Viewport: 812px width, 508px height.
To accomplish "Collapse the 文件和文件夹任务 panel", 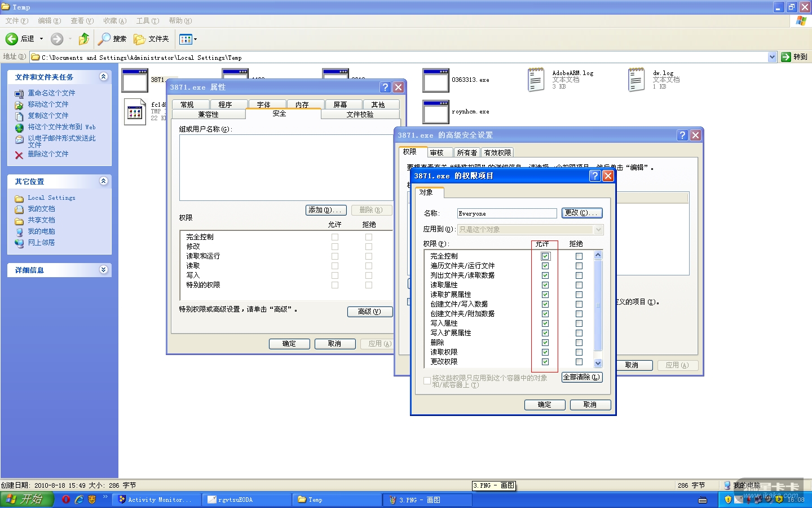I will tap(103, 77).
